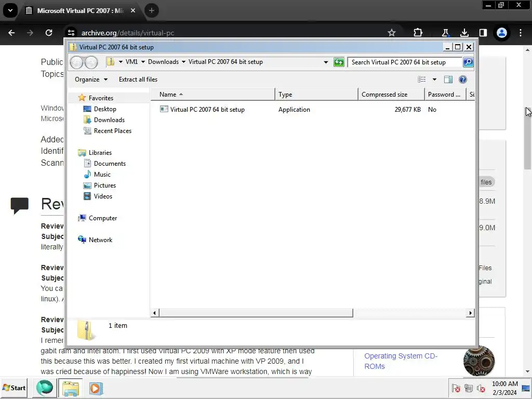Click the browser page vertical scrollbar thumb
This screenshot has width=532, height=399.
pos(527,139)
